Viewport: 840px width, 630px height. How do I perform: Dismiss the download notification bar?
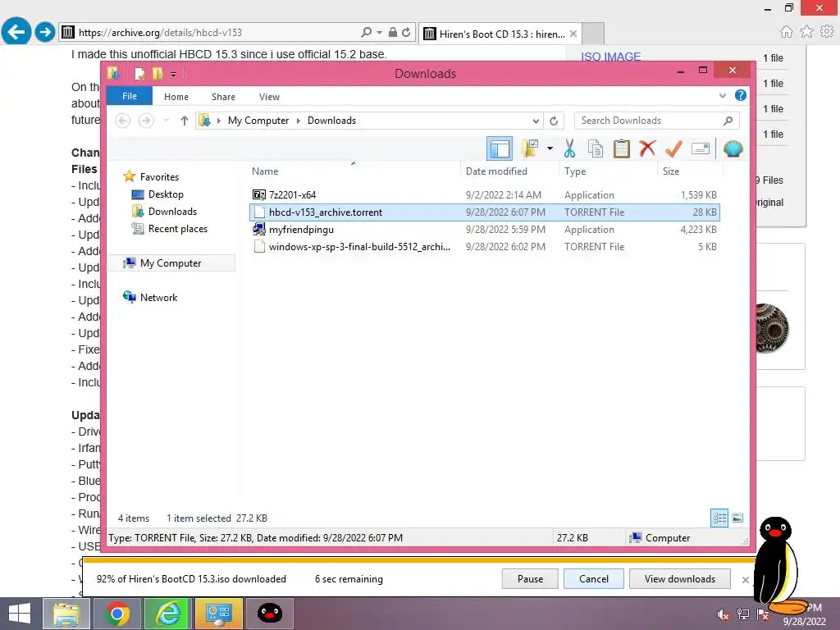point(745,580)
